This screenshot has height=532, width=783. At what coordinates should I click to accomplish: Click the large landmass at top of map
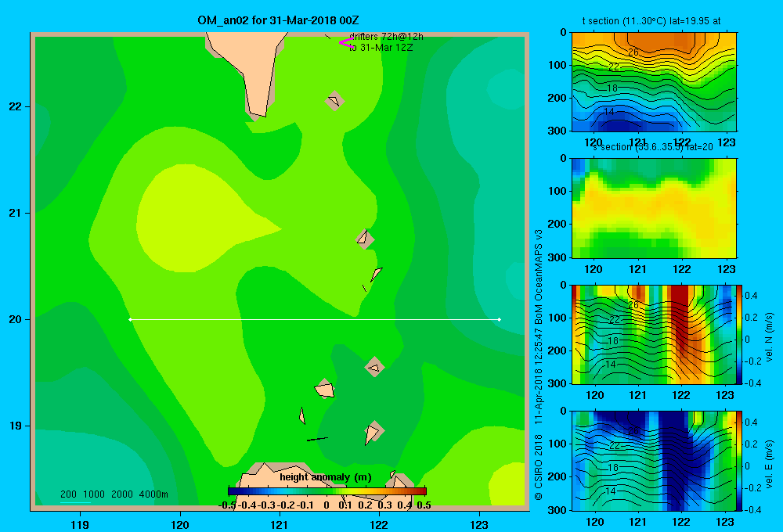[x=250, y=65]
